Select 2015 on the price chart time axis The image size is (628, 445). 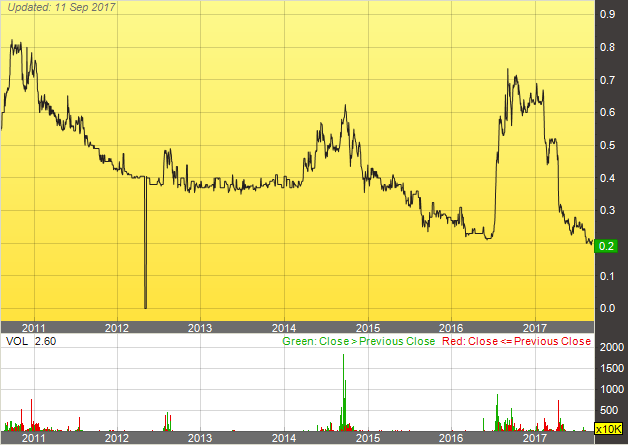(368, 328)
